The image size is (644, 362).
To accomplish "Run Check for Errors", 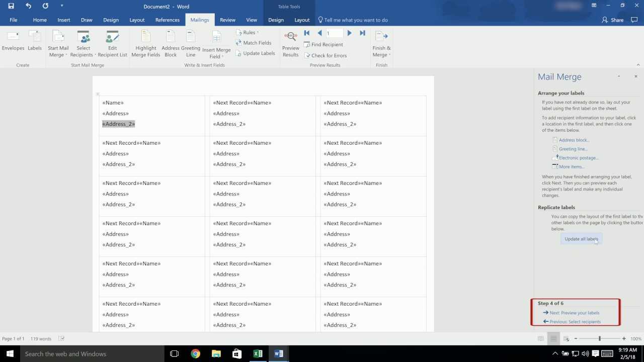I will pos(326,55).
